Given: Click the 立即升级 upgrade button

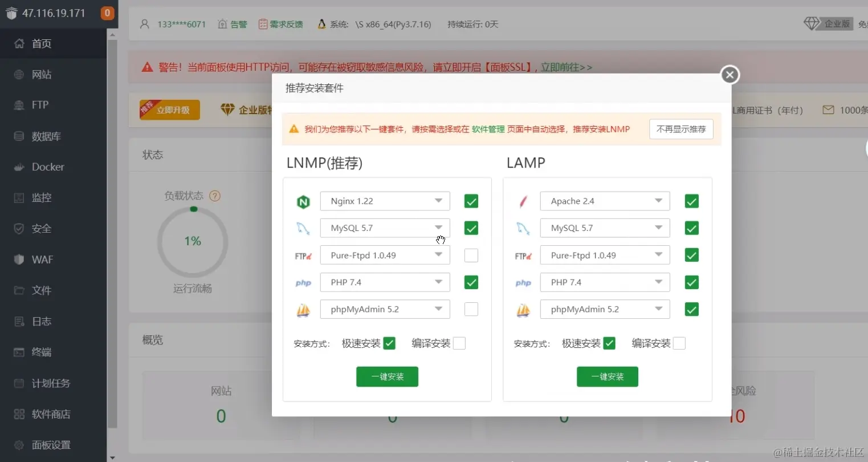Looking at the screenshot, I should 170,110.
